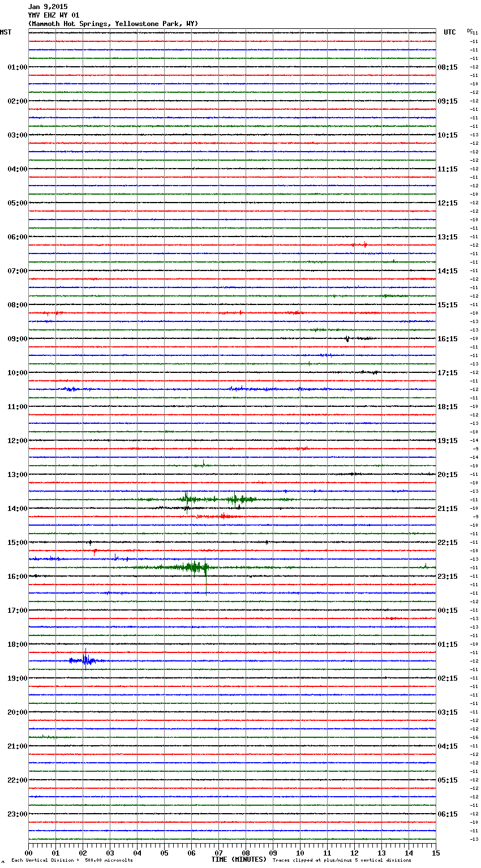Select the 21:00 MST time label
This screenshot has height=868, width=481.
18,746
